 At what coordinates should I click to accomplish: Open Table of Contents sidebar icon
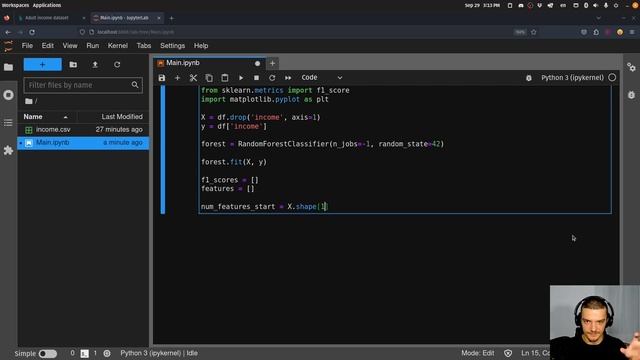pyautogui.click(x=8, y=122)
